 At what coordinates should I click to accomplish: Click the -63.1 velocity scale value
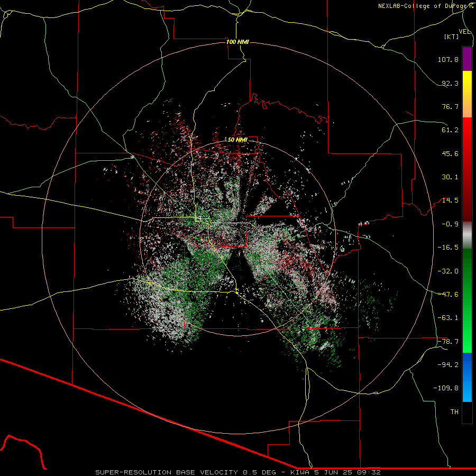[x=448, y=318]
